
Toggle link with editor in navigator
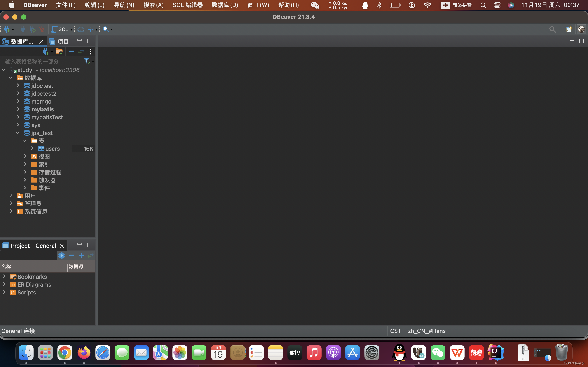click(x=81, y=52)
